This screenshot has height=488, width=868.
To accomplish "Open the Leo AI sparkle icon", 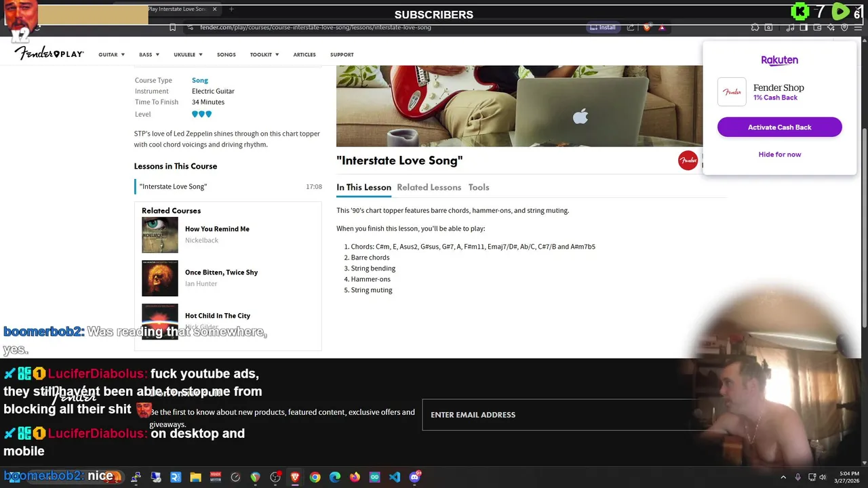I will pyautogui.click(x=831, y=28).
